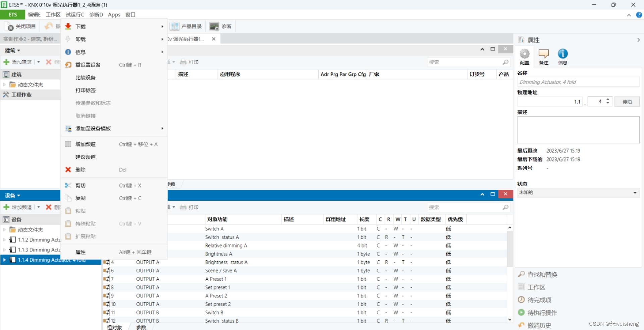Viewport: 644px width, 330px height.
Task: Select 打印标签 in context menu
Action: pos(114,90)
